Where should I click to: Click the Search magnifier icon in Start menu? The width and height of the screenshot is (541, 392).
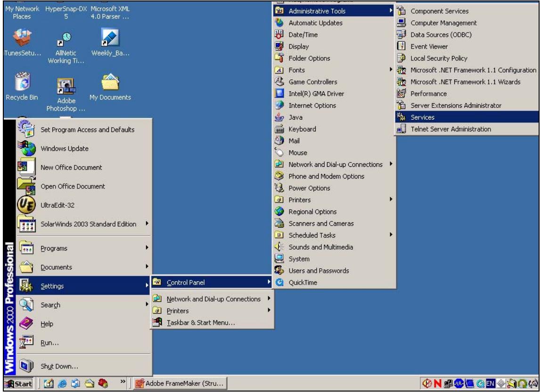pos(26,305)
